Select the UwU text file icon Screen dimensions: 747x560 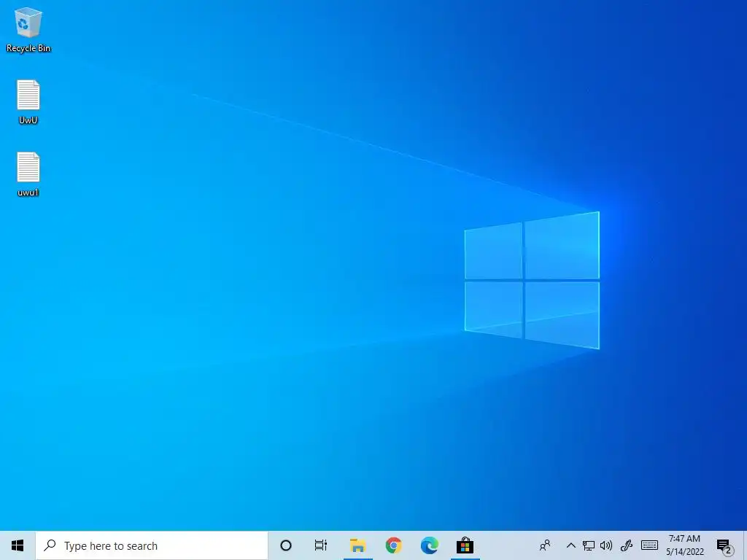tap(28, 102)
